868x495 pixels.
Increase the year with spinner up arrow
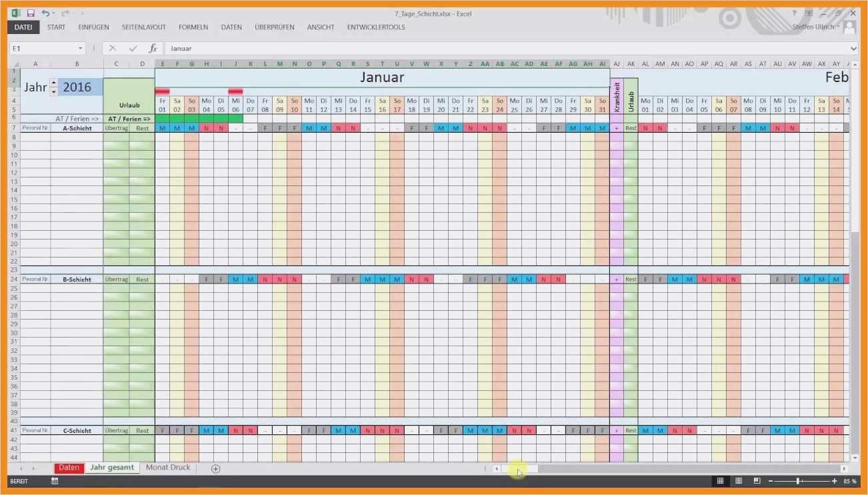pos(54,83)
